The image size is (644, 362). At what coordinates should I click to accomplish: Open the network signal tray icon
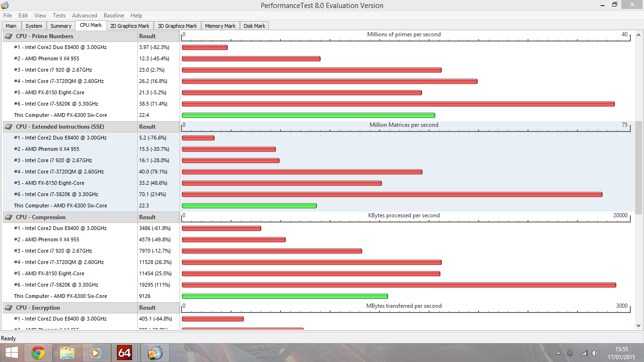pos(584,353)
